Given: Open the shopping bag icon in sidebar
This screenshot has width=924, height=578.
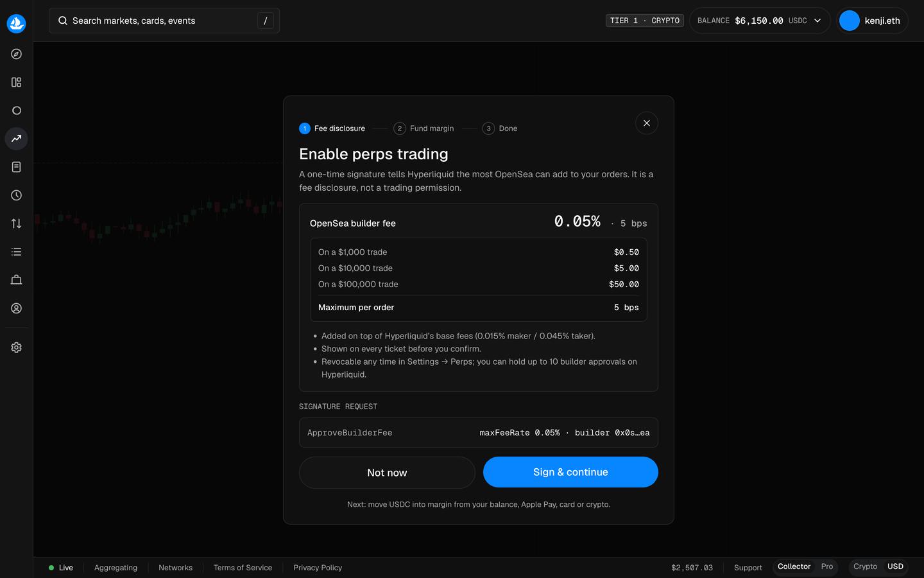Looking at the screenshot, I should pos(17,280).
